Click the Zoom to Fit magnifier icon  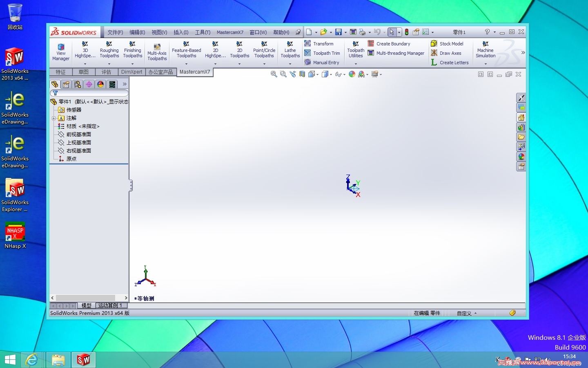pyautogui.click(x=274, y=74)
